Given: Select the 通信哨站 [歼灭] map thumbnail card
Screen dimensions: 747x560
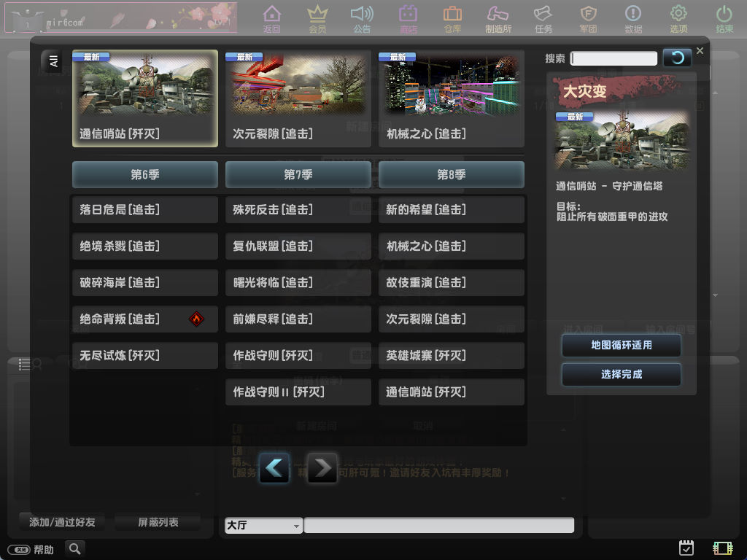Looking at the screenshot, I should 145,98.
